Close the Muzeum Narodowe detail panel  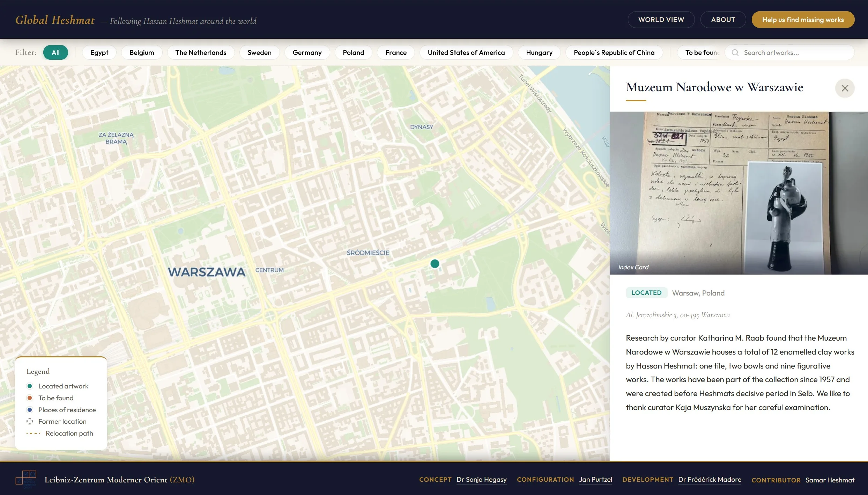[845, 88]
